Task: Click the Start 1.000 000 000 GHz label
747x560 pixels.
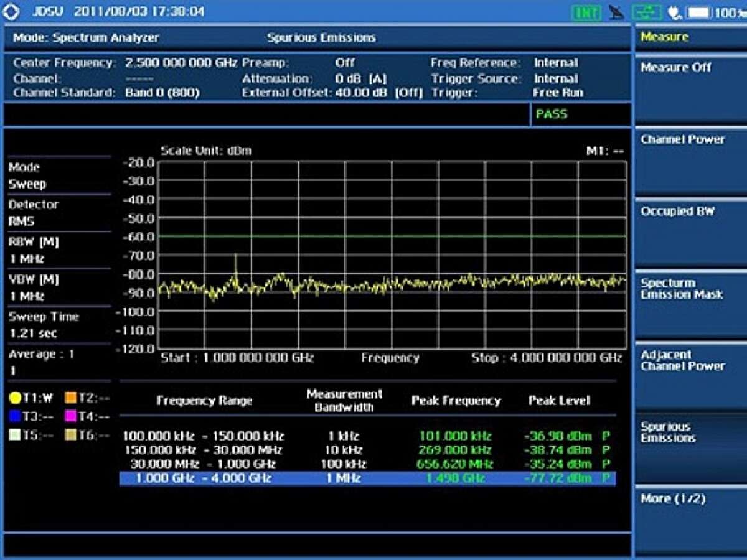Action: 237,358
